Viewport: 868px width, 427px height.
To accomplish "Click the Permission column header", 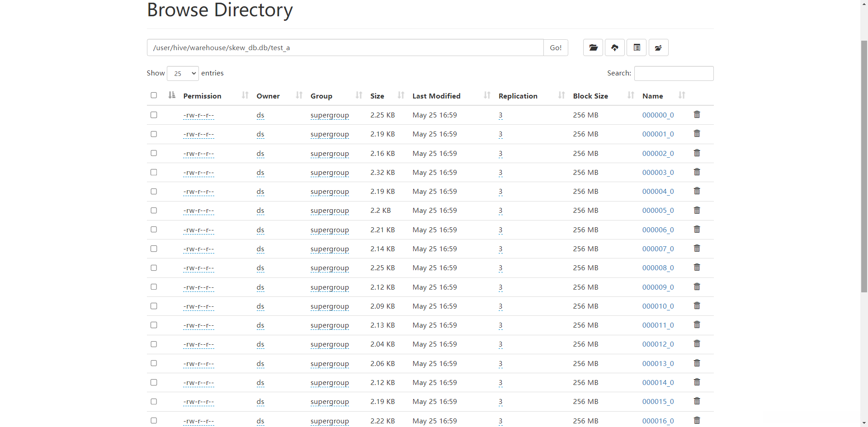I will pyautogui.click(x=202, y=96).
